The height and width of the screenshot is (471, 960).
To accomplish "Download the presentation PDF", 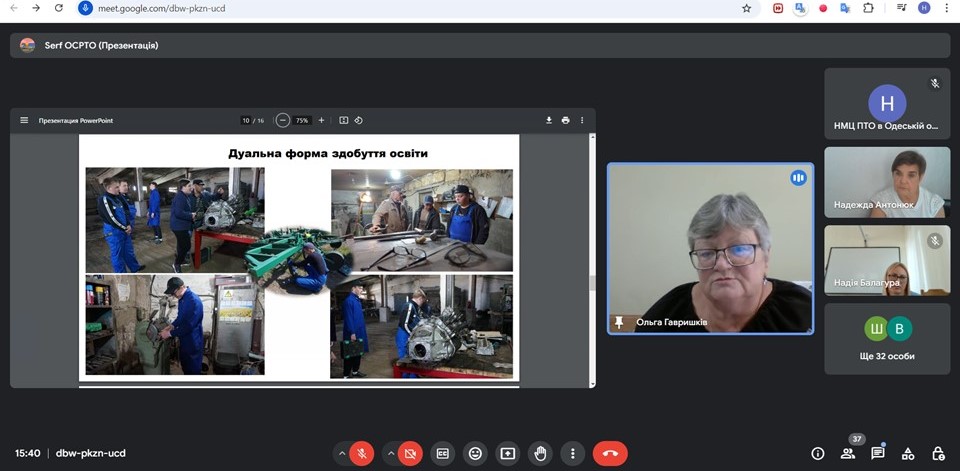I will click(x=549, y=120).
